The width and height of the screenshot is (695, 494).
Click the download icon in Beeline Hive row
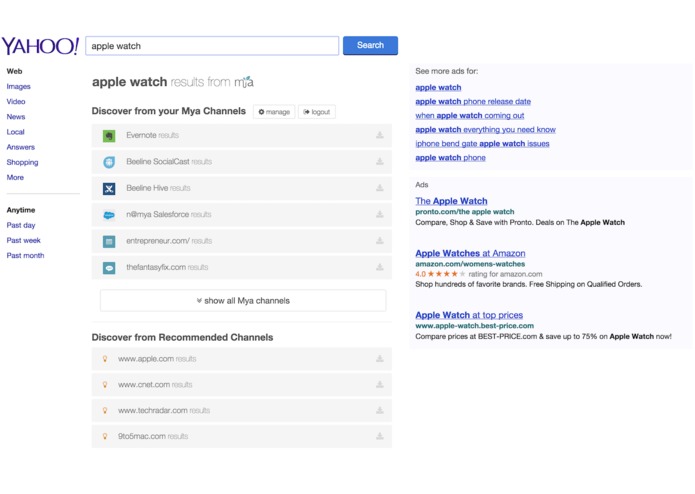(x=380, y=188)
